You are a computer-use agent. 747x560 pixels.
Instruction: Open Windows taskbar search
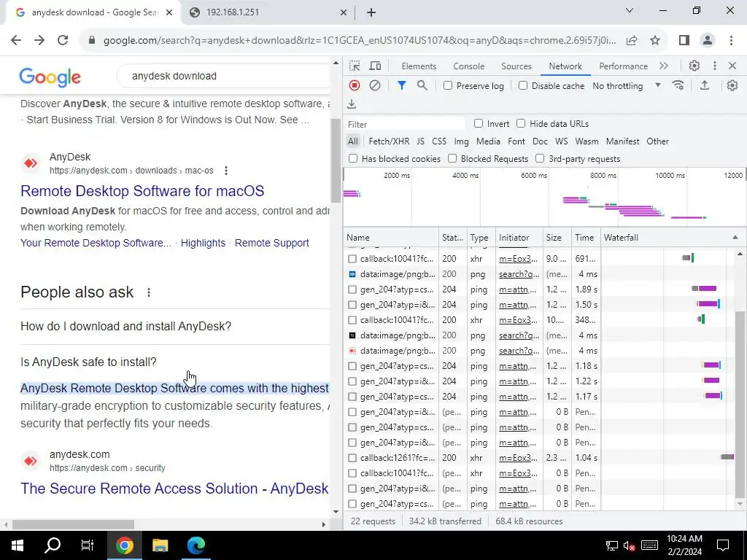(53, 545)
